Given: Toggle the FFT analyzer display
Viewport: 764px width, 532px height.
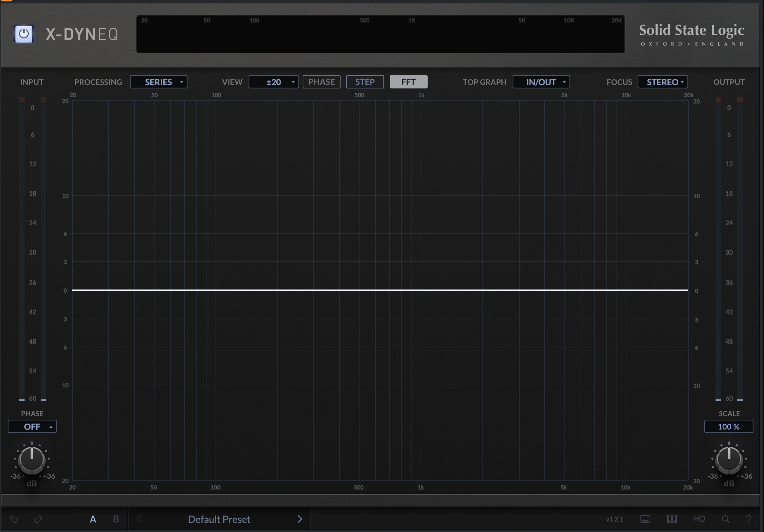Looking at the screenshot, I should coord(408,82).
